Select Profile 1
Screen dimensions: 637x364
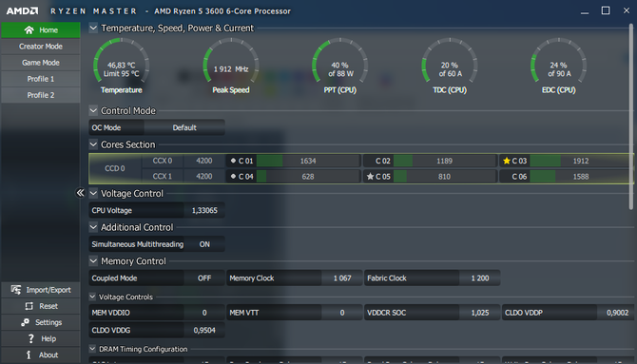(x=41, y=79)
